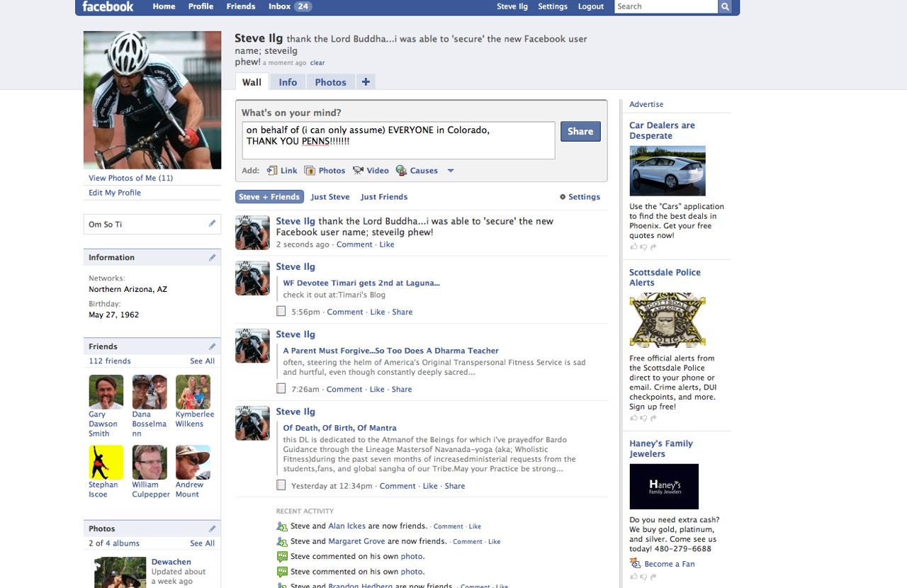Switch feed filter to Just Steve
Screen dimensions: 907x588
(x=330, y=197)
